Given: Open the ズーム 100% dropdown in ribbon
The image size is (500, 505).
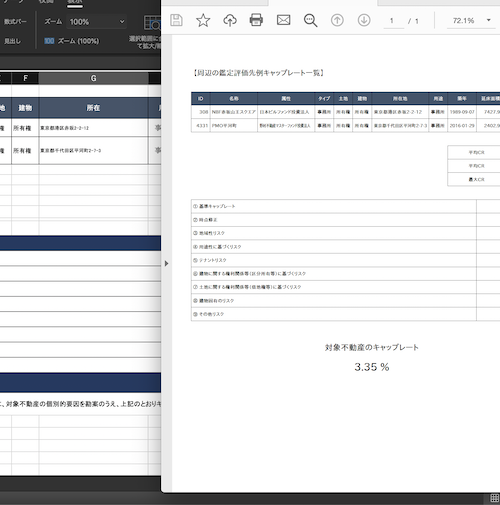Looking at the screenshot, I should pyautogui.click(x=97, y=22).
